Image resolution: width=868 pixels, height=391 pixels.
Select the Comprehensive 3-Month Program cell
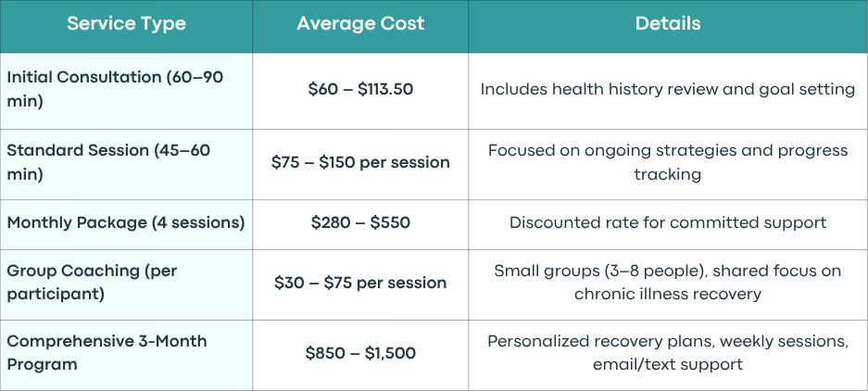click(126, 355)
